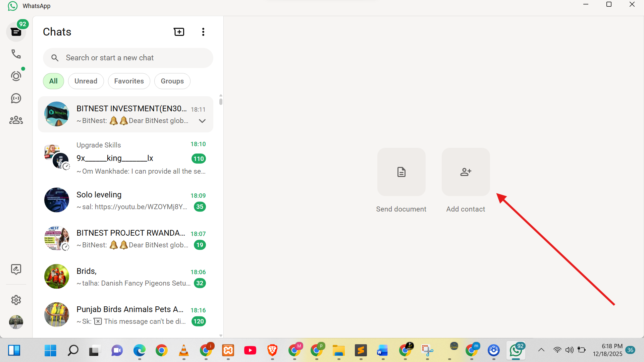Open Communities in the sidebar

coord(16,120)
